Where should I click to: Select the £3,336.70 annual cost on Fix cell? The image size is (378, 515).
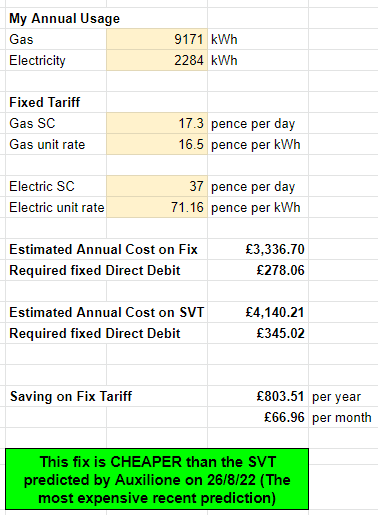(258, 249)
